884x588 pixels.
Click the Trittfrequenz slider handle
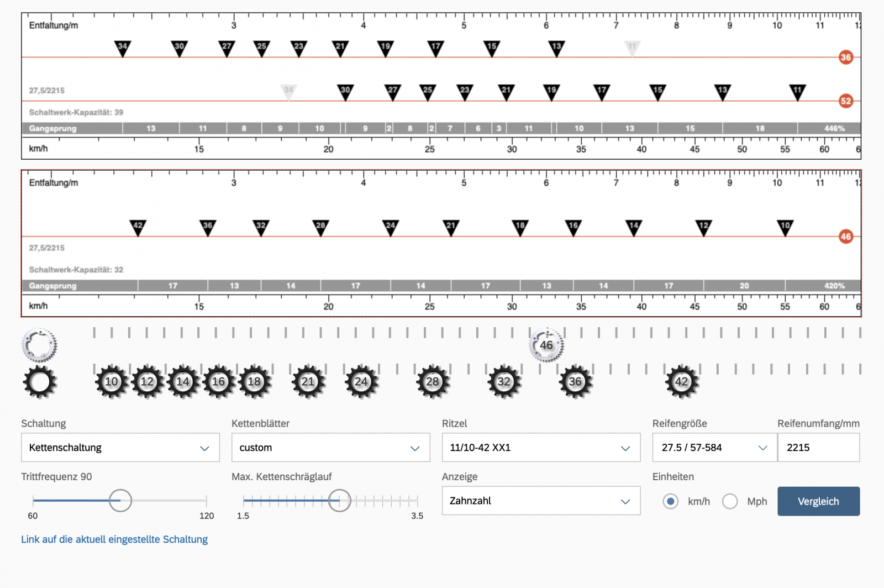tap(120, 501)
